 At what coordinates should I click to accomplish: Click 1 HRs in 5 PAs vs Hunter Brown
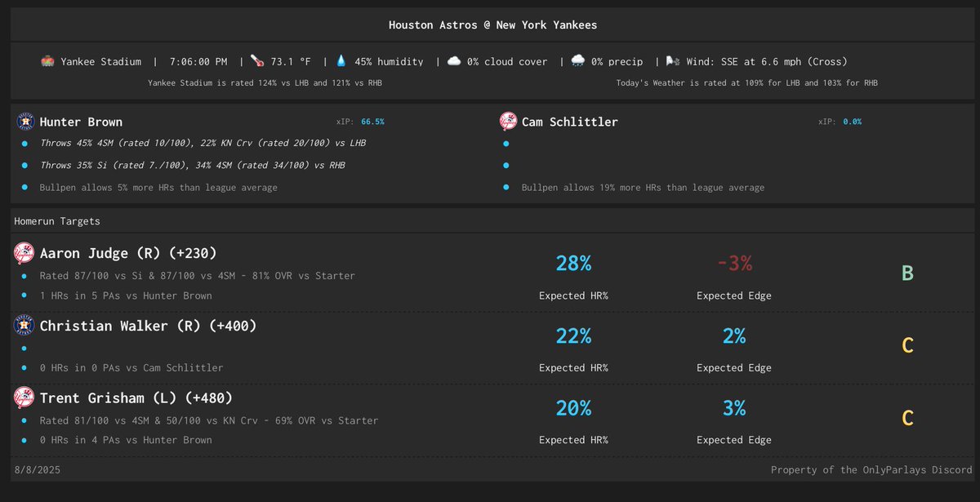point(126,295)
